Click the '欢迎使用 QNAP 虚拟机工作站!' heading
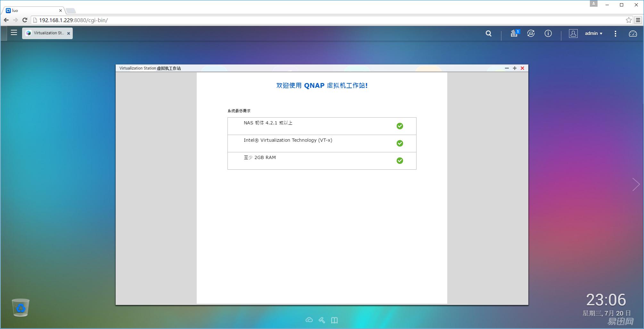The width and height of the screenshot is (644, 329). (x=322, y=86)
